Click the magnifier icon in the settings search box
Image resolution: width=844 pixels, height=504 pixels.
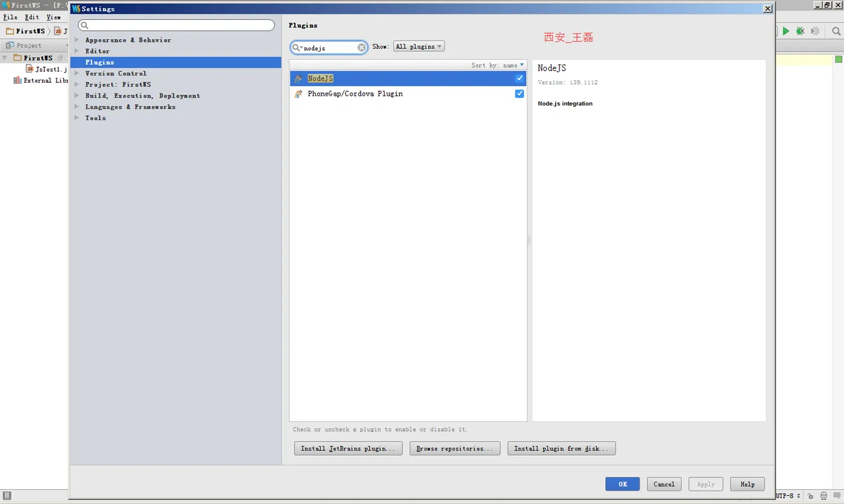[x=85, y=25]
